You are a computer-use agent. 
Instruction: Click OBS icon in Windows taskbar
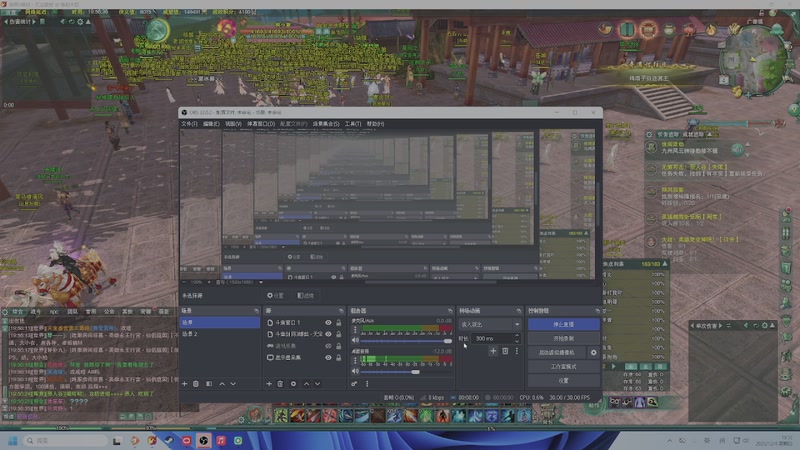(204, 440)
